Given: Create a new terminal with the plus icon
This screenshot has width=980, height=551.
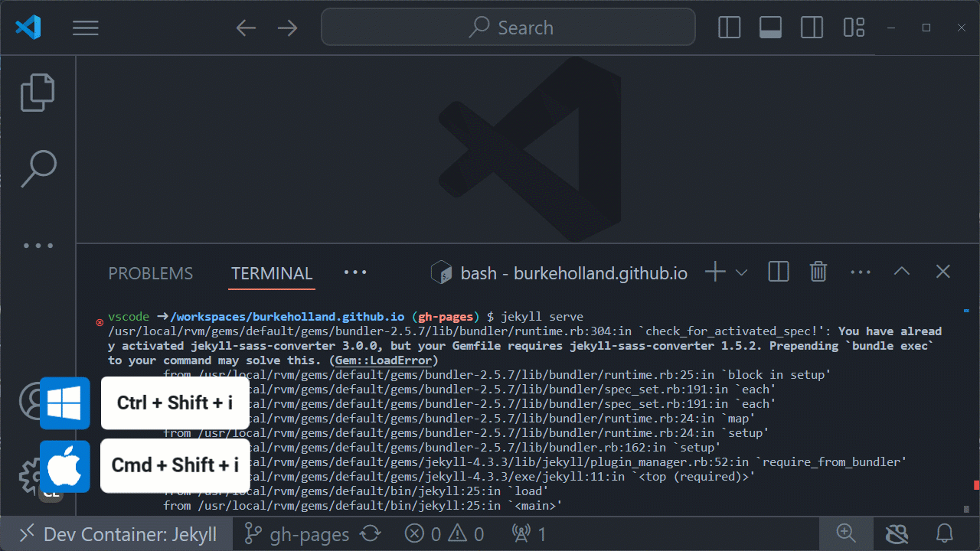Looking at the screenshot, I should click(x=714, y=271).
